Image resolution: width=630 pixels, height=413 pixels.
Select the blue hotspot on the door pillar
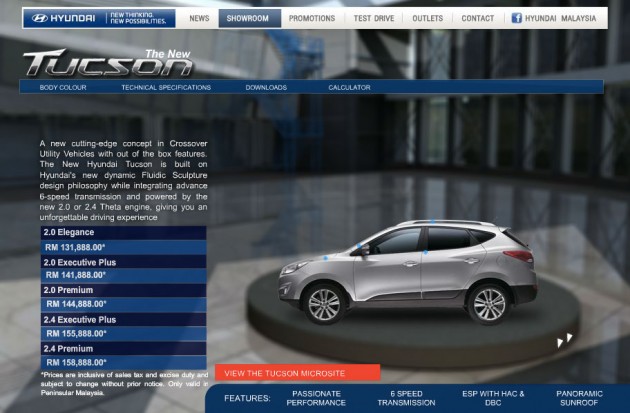425,253
